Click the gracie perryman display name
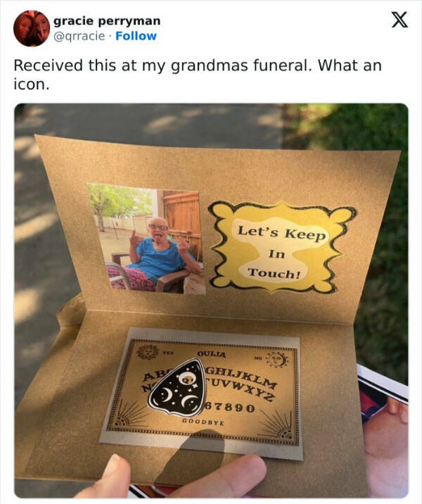Screen dimensions: 422x504 click(x=107, y=21)
